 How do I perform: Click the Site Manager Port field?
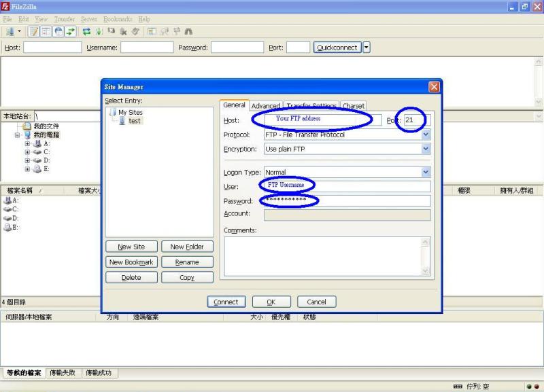point(418,120)
